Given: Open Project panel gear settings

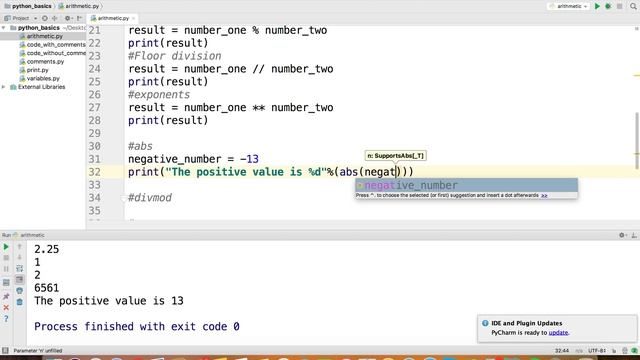Looking at the screenshot, I should (68, 18).
